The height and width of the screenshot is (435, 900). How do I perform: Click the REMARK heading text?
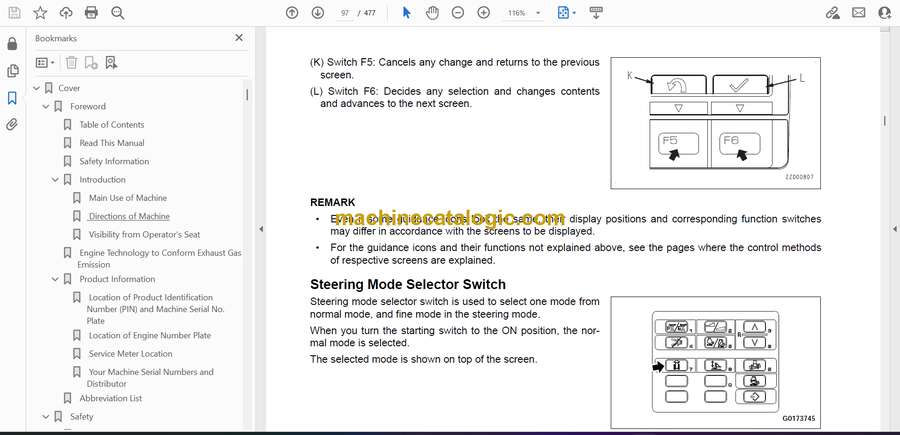coord(332,203)
